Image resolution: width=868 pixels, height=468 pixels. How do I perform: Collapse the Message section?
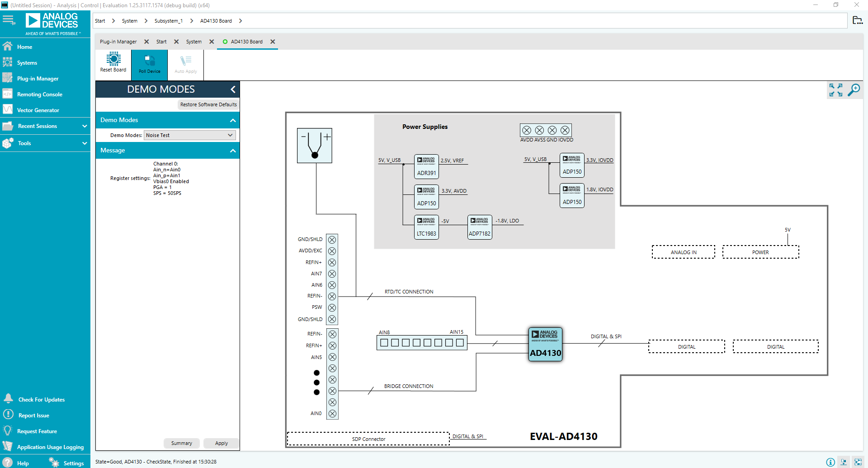click(x=233, y=151)
